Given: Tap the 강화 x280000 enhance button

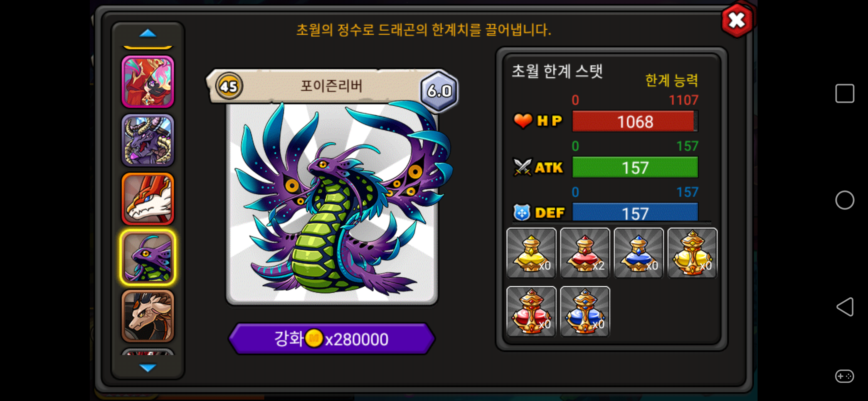Looking at the screenshot, I should click(332, 339).
